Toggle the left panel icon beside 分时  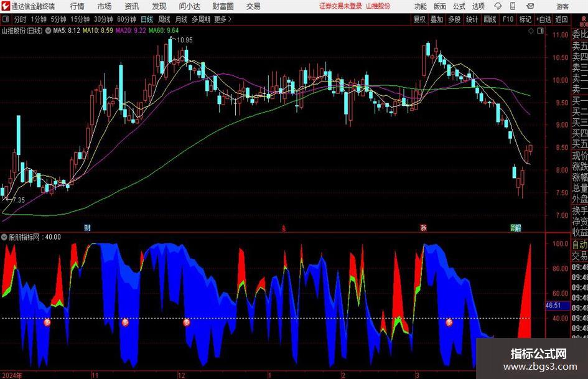pyautogui.click(x=5, y=19)
